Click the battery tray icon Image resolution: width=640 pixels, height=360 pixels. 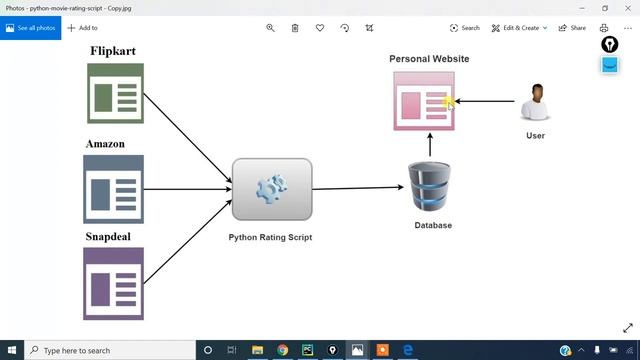(613, 350)
